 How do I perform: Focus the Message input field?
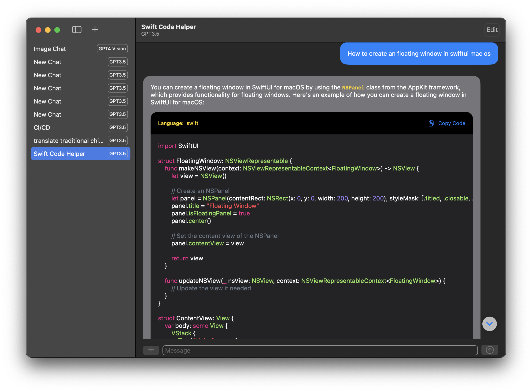coord(320,350)
